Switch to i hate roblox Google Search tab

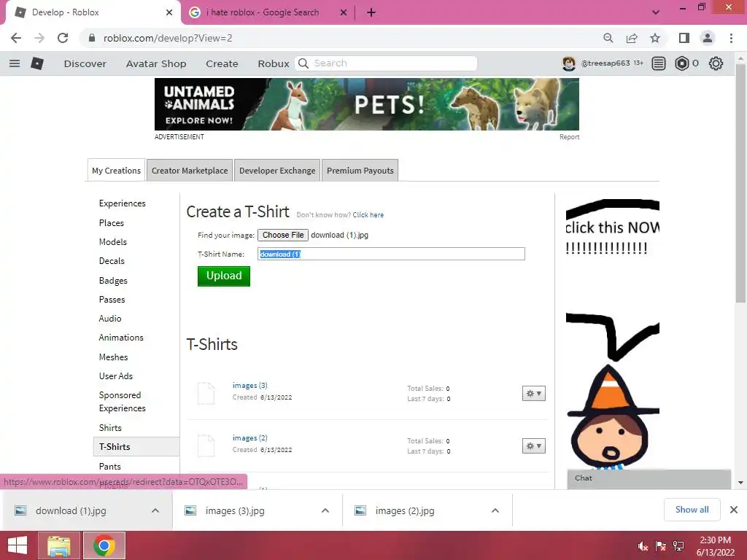263,12
